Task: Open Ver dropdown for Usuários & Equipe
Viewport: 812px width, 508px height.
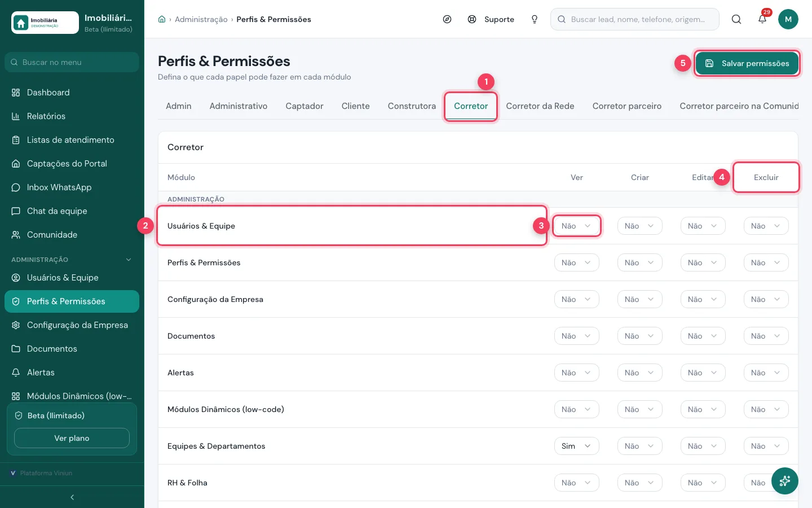Action: 576,226
